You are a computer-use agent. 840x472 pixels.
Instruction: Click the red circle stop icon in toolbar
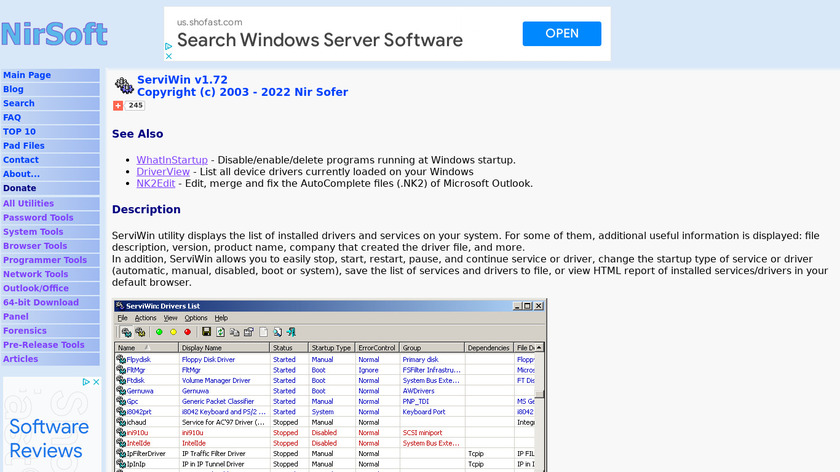pyautogui.click(x=187, y=331)
